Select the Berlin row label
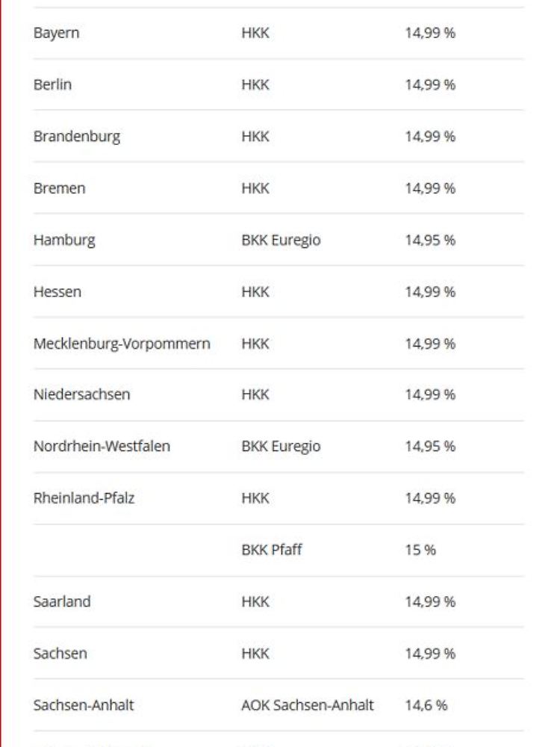560x747 pixels. tap(52, 85)
